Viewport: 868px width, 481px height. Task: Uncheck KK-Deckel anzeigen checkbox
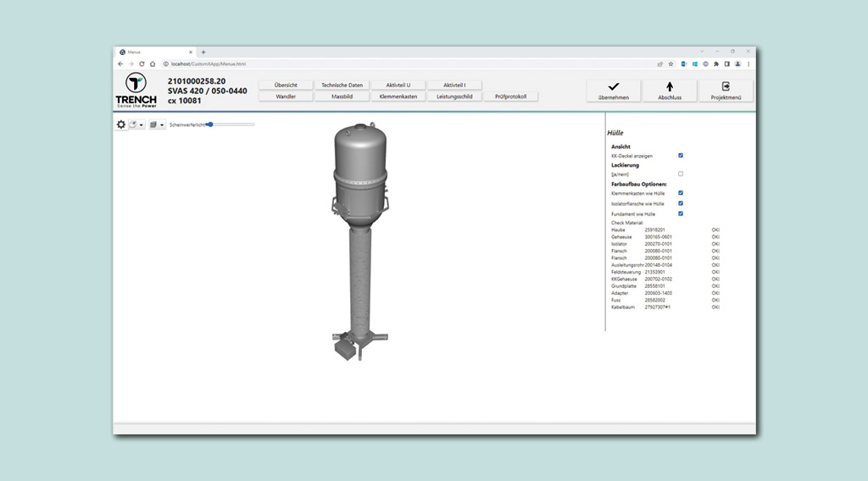coord(681,156)
